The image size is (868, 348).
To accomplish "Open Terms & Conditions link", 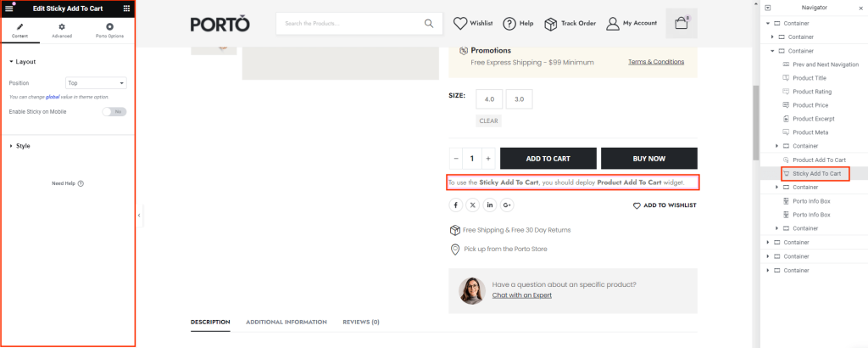I will pos(655,62).
